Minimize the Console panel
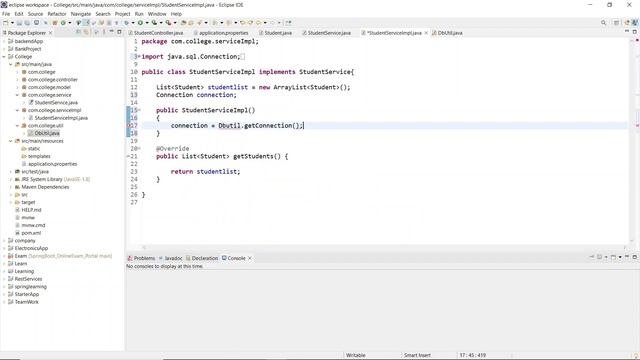The width and height of the screenshot is (640, 360). pyautogui.click(x=627, y=257)
